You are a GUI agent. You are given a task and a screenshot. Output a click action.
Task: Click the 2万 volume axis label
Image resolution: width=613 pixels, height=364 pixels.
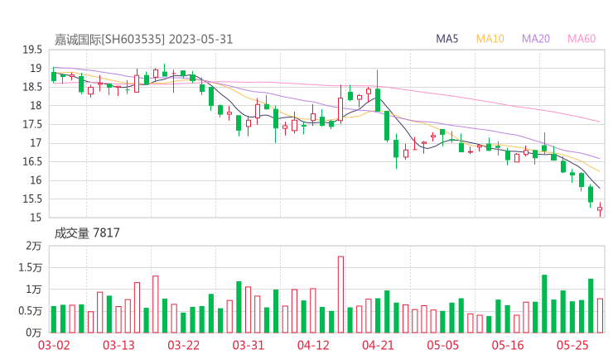pos(34,246)
